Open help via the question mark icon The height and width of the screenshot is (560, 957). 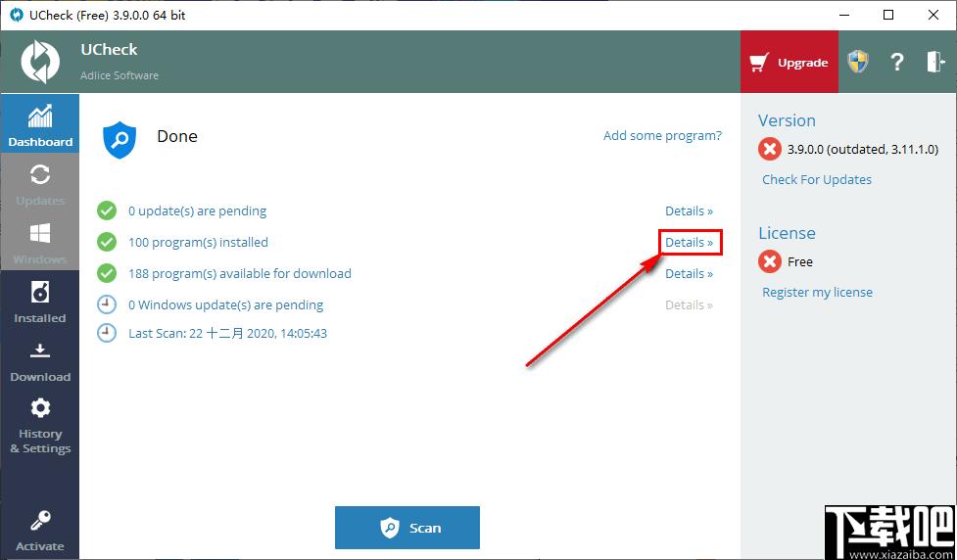click(896, 62)
